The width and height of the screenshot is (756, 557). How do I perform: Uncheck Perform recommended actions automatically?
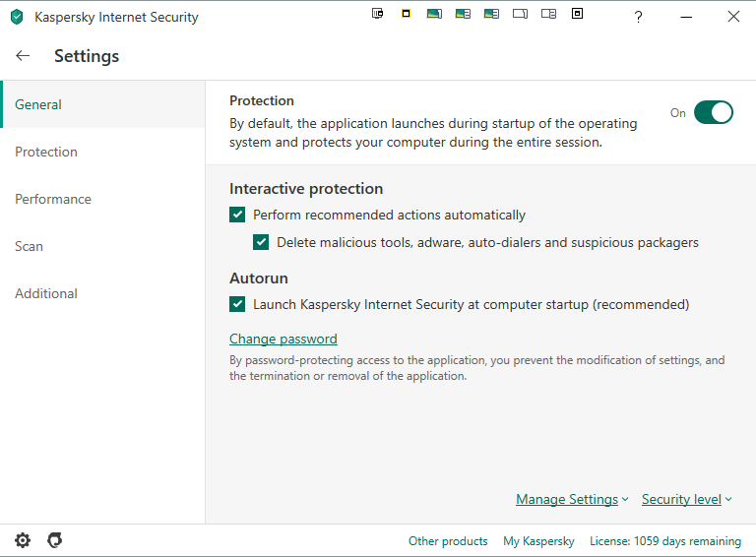pyautogui.click(x=237, y=215)
